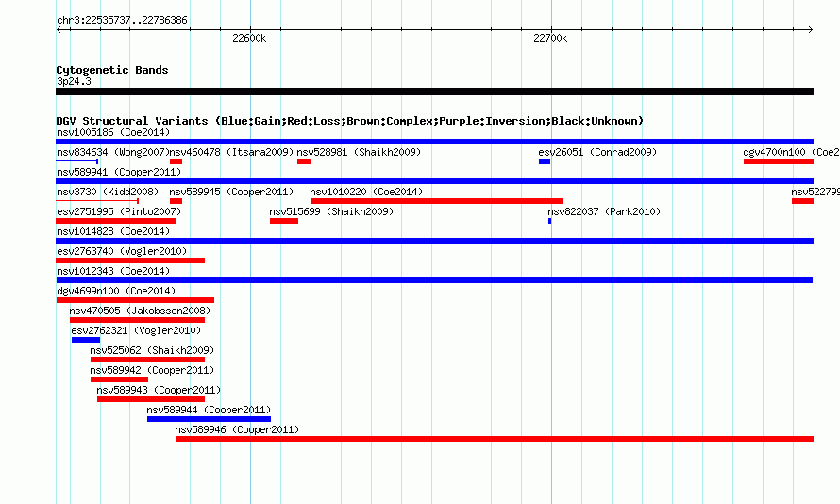
Task: Click the nsv589945 (Cooper2011) label
Action: (231, 192)
